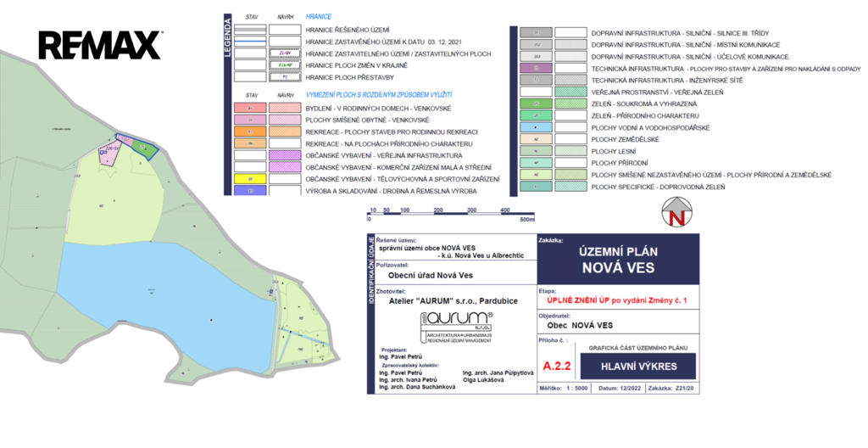Click the HLAVNÍ VÝKRES title box
Image resolution: width=868 pixels, height=448 pixels.
click(x=637, y=366)
